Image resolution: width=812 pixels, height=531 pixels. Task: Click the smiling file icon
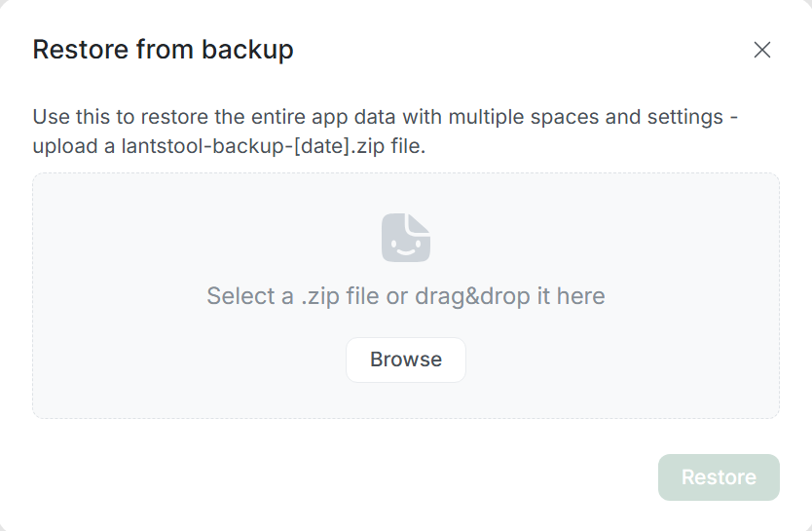coord(406,238)
